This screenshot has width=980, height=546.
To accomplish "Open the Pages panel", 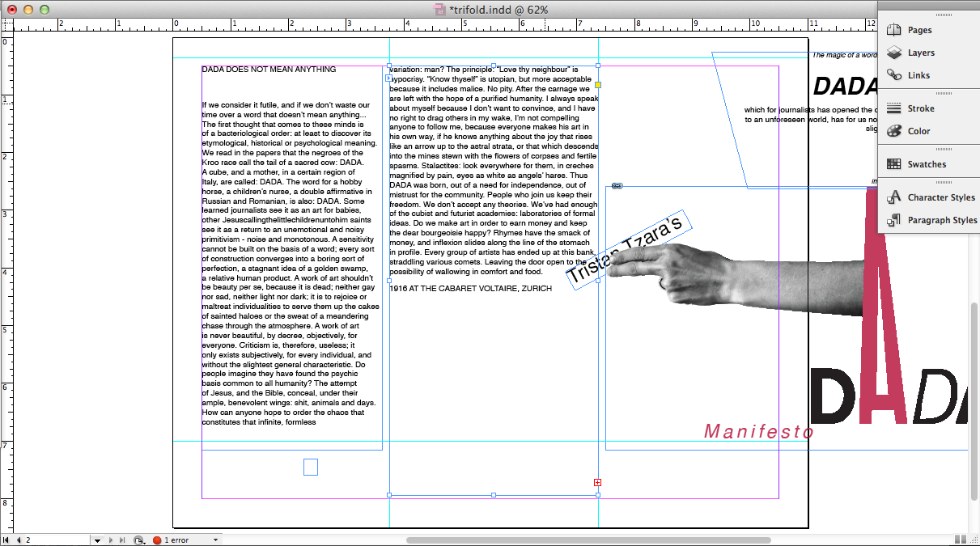I will [919, 30].
